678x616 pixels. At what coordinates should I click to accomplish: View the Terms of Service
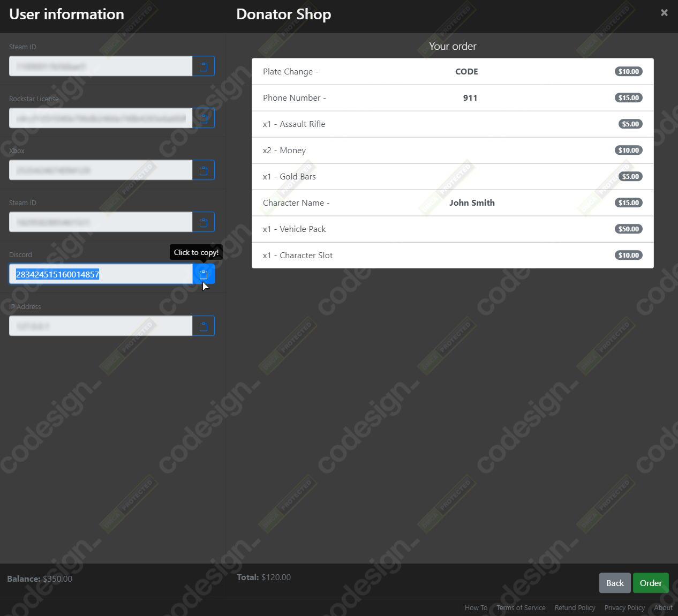coord(521,607)
